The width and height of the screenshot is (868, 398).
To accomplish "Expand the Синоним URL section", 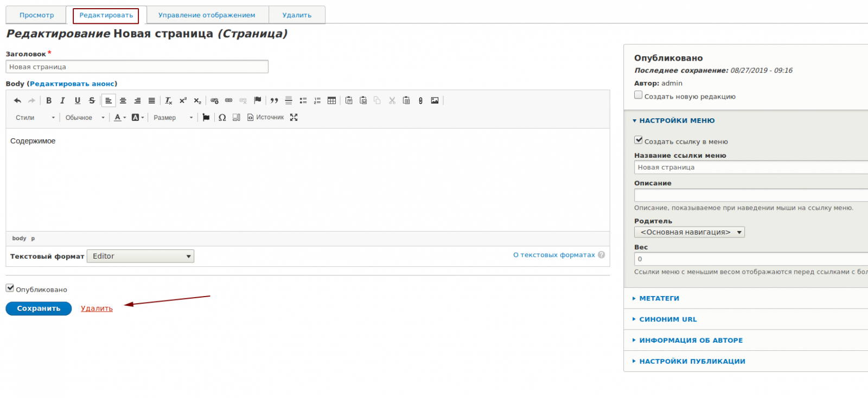I will click(x=668, y=319).
